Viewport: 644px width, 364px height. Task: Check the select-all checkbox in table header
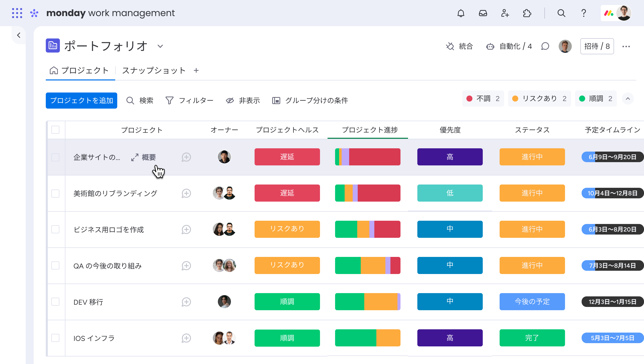click(x=55, y=130)
